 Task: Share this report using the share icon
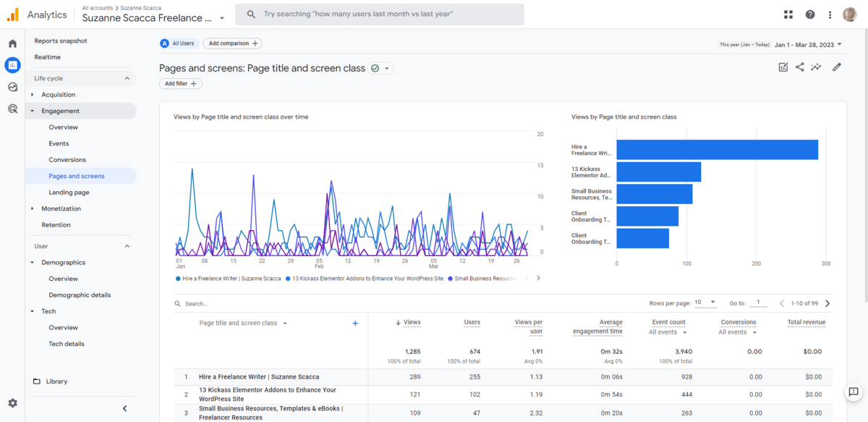(799, 67)
